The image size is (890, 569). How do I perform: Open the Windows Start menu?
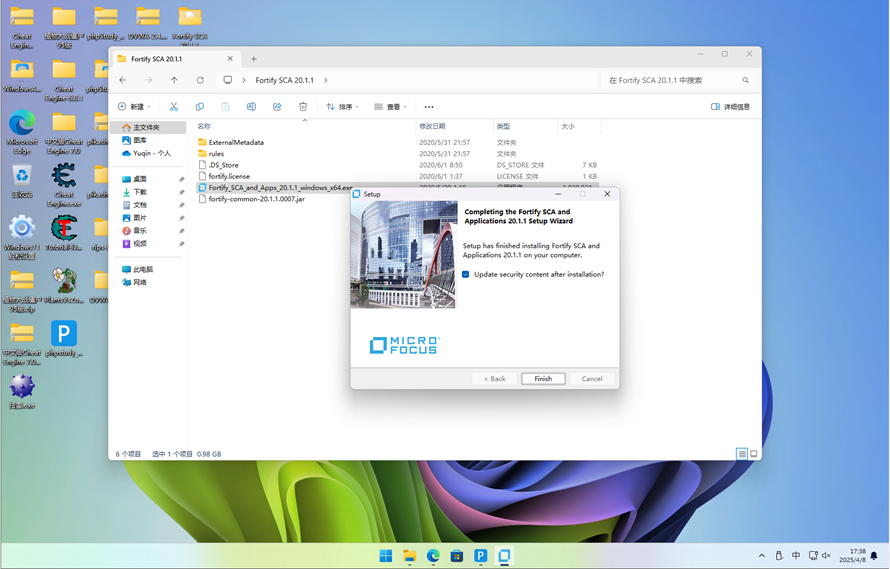click(x=385, y=555)
